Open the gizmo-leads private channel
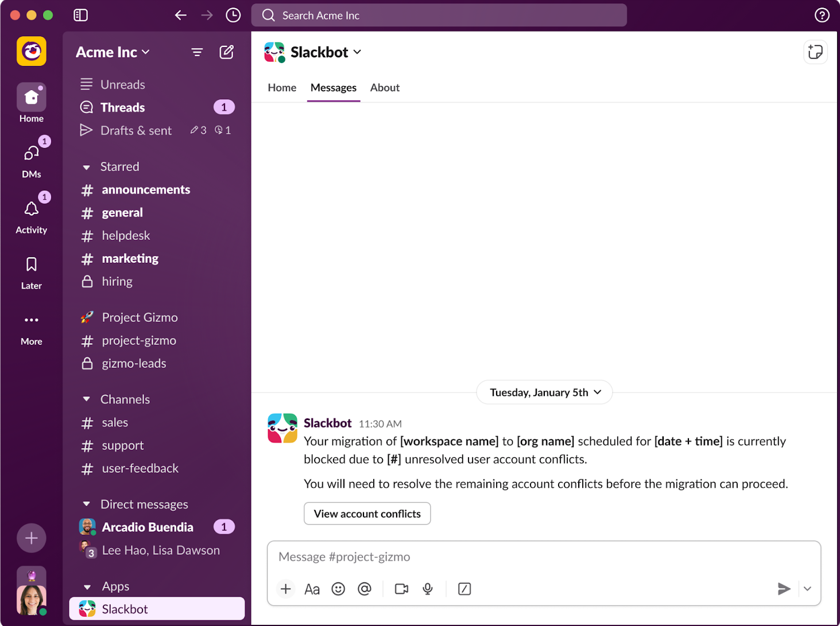This screenshot has height=626, width=840. tap(157, 363)
